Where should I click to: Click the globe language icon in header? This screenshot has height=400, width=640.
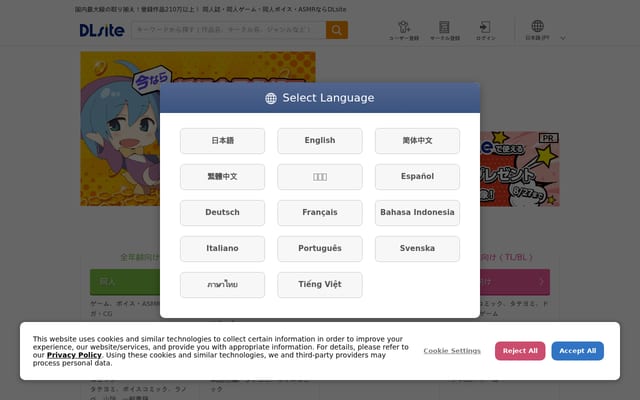(x=538, y=26)
